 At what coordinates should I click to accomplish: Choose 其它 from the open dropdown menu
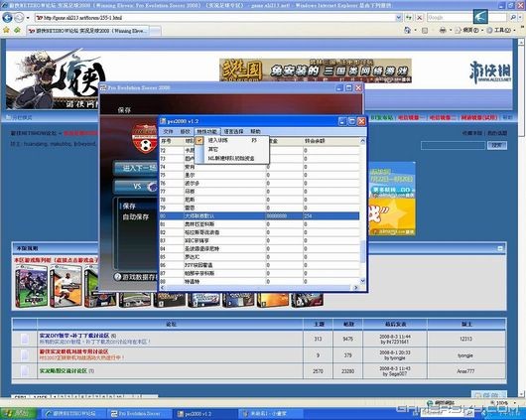click(232, 149)
